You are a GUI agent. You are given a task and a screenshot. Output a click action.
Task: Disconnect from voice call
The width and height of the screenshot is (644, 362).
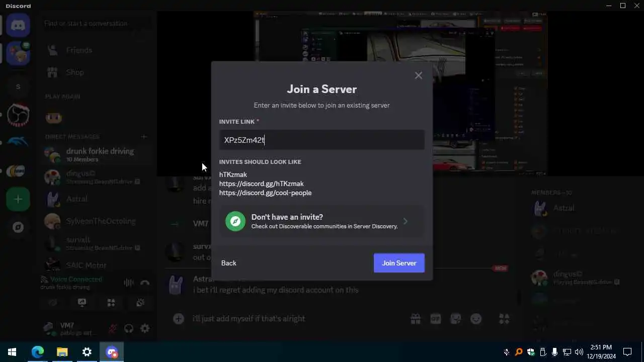pyautogui.click(x=145, y=283)
